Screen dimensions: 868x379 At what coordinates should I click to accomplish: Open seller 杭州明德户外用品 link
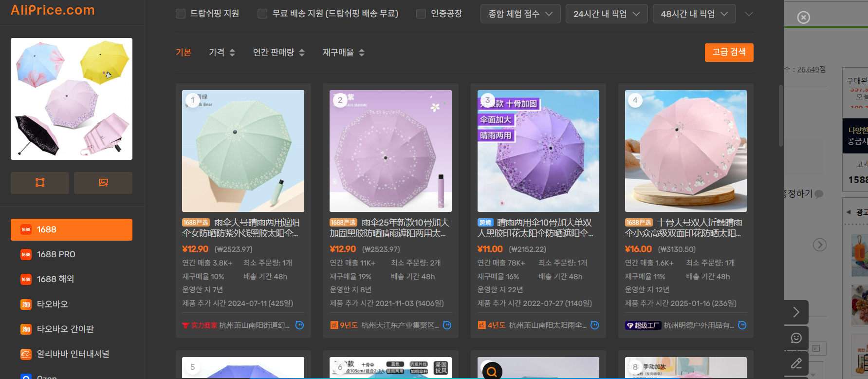699,325
